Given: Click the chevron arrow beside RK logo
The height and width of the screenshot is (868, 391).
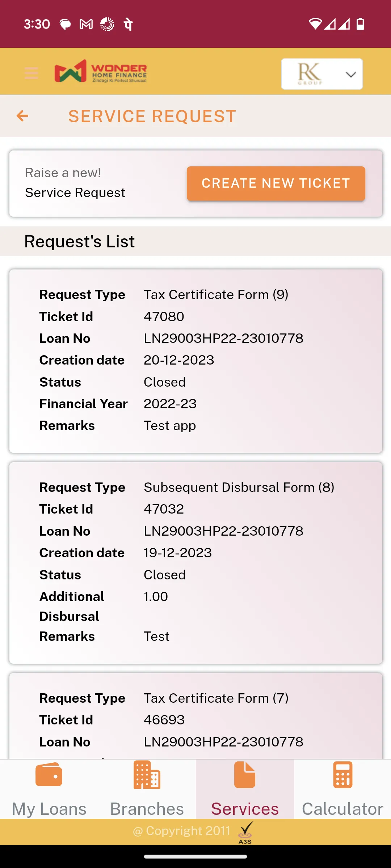Looking at the screenshot, I should click(350, 75).
